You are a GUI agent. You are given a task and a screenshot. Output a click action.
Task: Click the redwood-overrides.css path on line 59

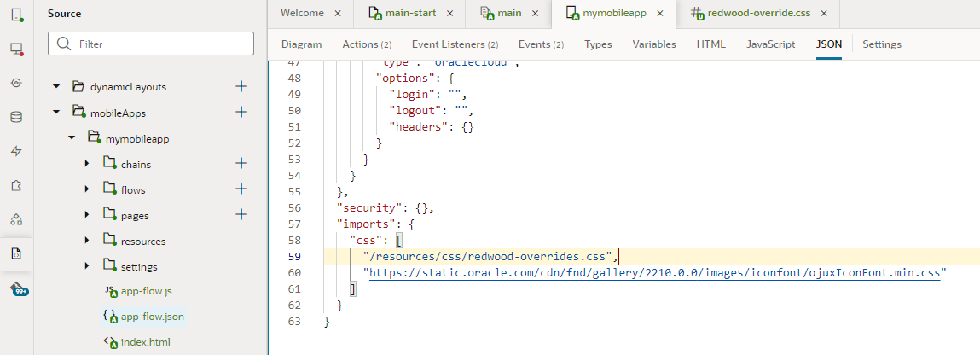488,257
